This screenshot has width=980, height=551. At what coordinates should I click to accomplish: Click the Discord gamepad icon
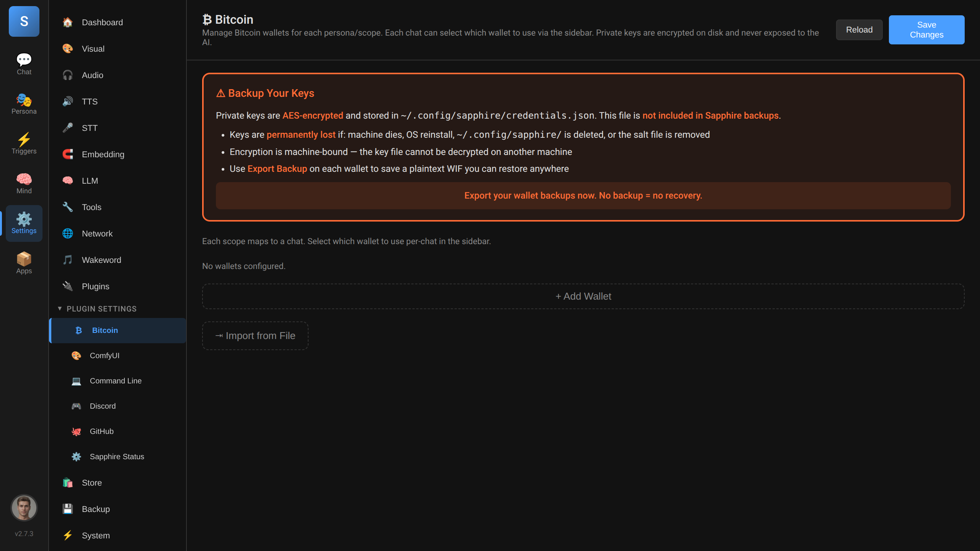click(77, 406)
